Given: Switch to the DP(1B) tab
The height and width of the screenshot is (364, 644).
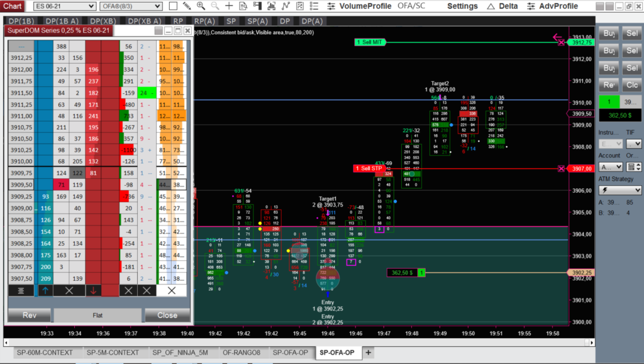Looking at the screenshot, I should tap(21, 21).
